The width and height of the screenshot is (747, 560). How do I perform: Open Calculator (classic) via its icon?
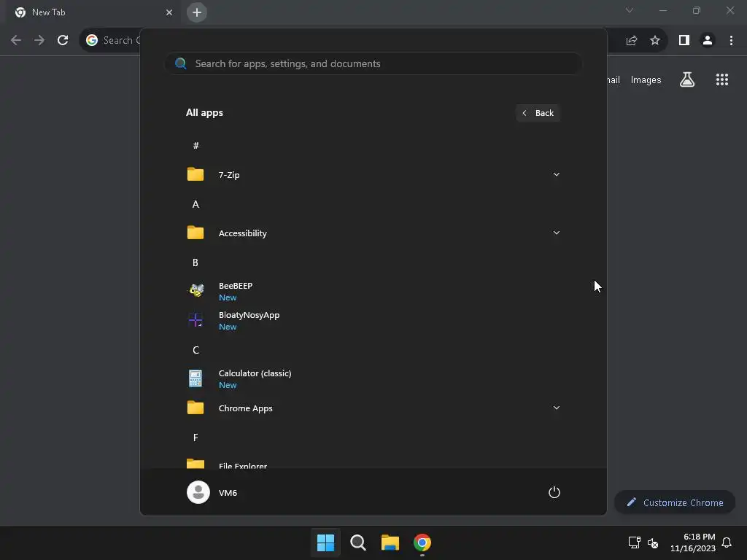point(196,378)
